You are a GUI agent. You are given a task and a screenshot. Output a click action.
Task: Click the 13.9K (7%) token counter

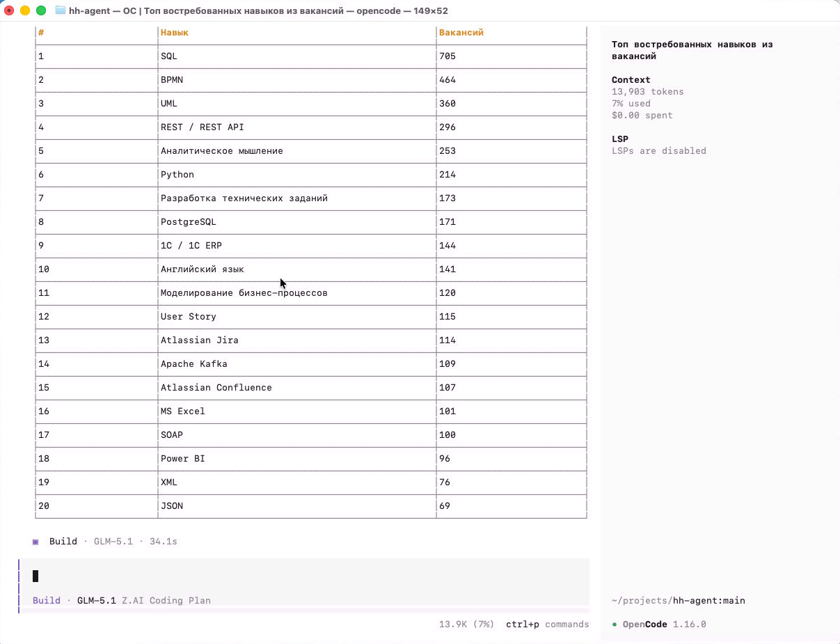click(466, 625)
